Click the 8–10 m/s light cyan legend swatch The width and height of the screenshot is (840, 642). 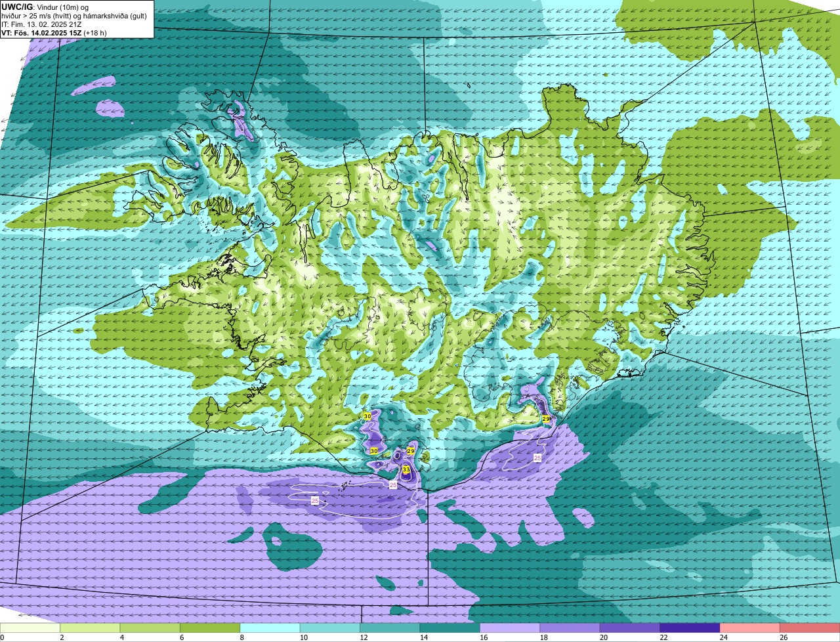[x=270, y=628]
